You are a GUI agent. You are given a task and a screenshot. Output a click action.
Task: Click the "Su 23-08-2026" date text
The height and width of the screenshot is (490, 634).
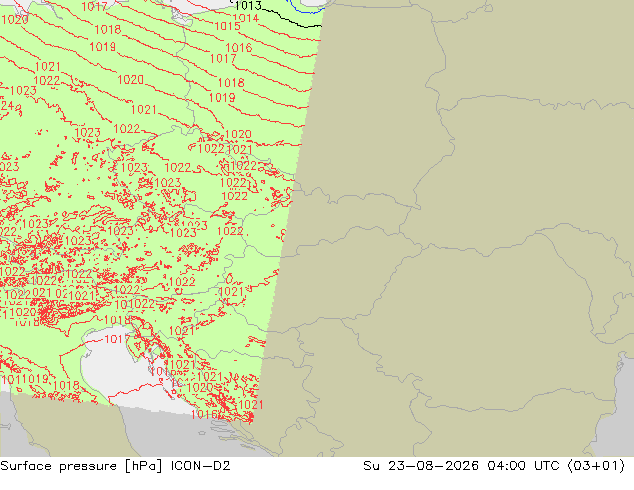click(x=421, y=466)
